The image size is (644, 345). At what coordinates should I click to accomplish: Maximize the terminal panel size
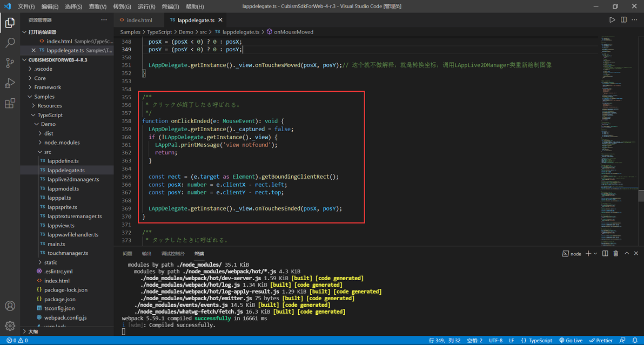tap(627, 254)
